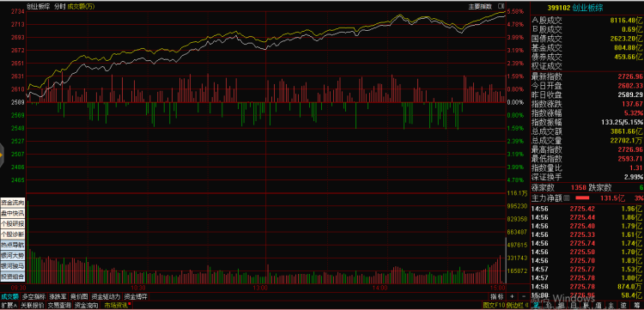Click the 成交额(万) chart label

(81, 6)
